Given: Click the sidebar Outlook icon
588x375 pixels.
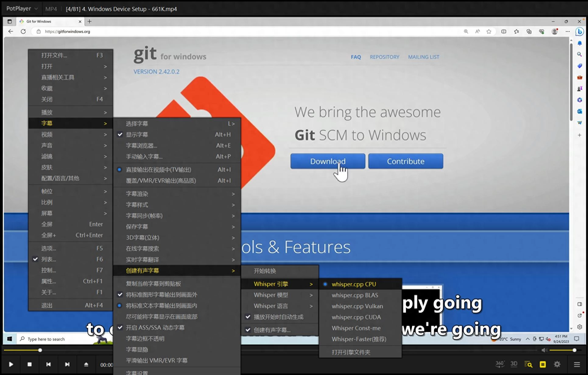Looking at the screenshot, I should point(579,111).
